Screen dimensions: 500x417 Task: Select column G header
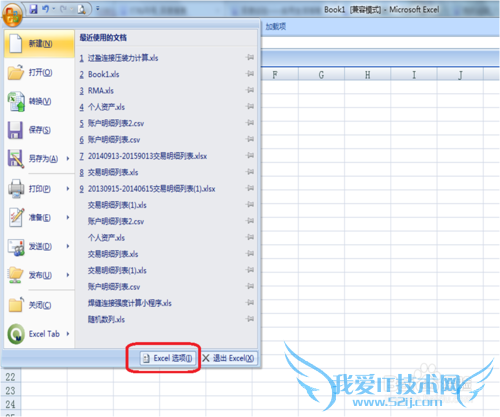tap(321, 75)
